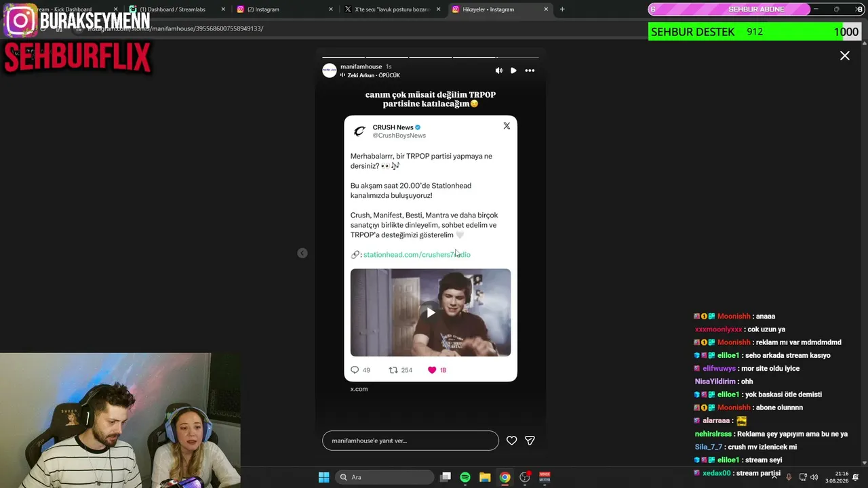Click the story progress bar segments
The width and height of the screenshot is (868, 488).
pyautogui.click(x=431, y=57)
